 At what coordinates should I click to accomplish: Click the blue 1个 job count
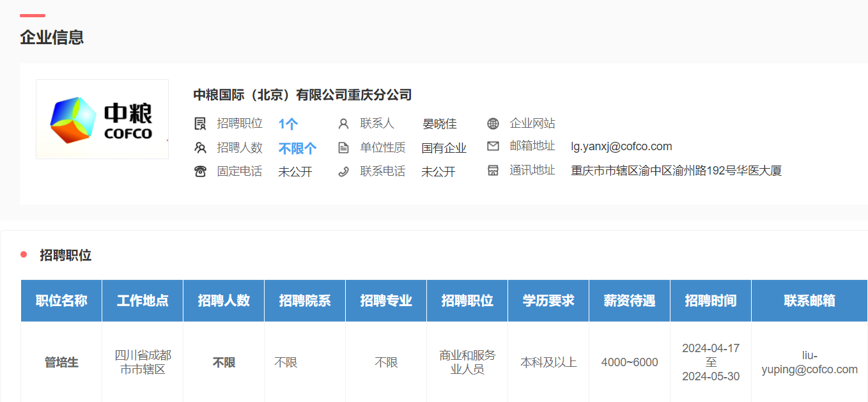[288, 124]
